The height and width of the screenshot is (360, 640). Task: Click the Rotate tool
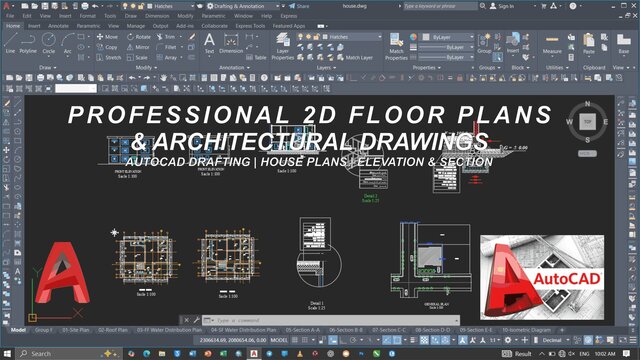point(139,37)
